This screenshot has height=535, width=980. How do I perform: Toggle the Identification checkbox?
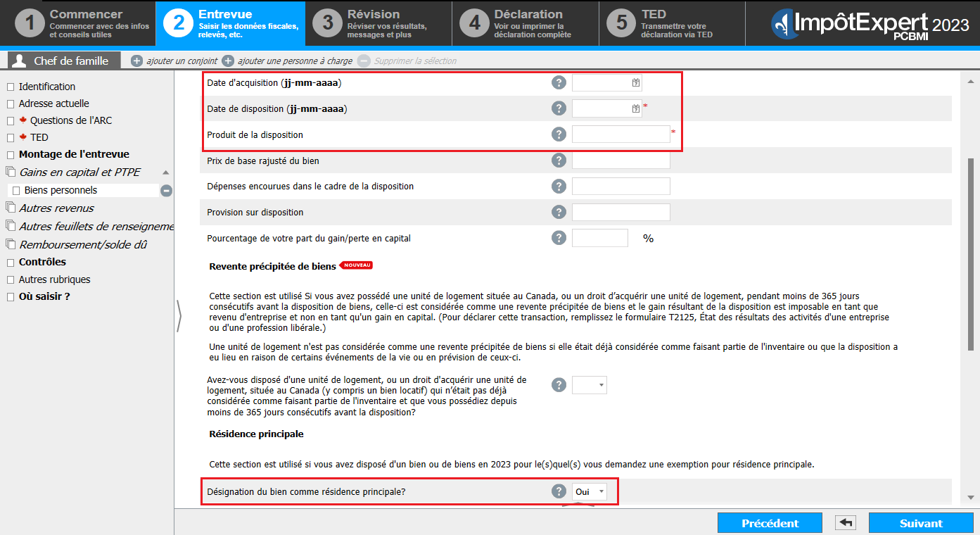(10, 87)
